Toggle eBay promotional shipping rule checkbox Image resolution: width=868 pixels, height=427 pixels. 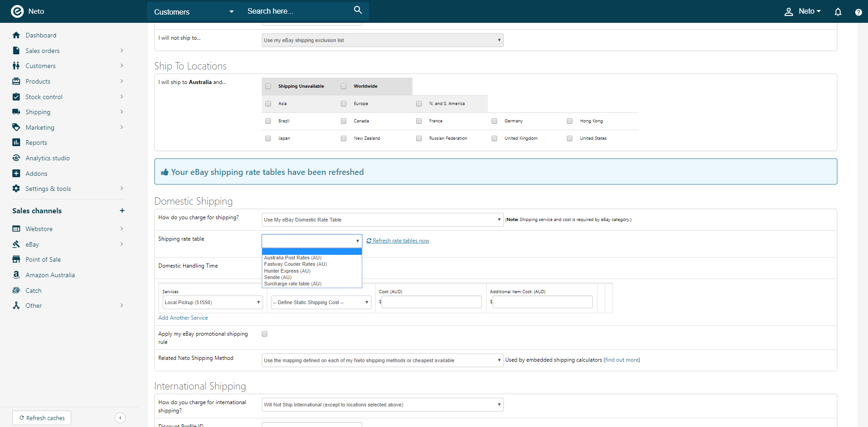(x=265, y=334)
